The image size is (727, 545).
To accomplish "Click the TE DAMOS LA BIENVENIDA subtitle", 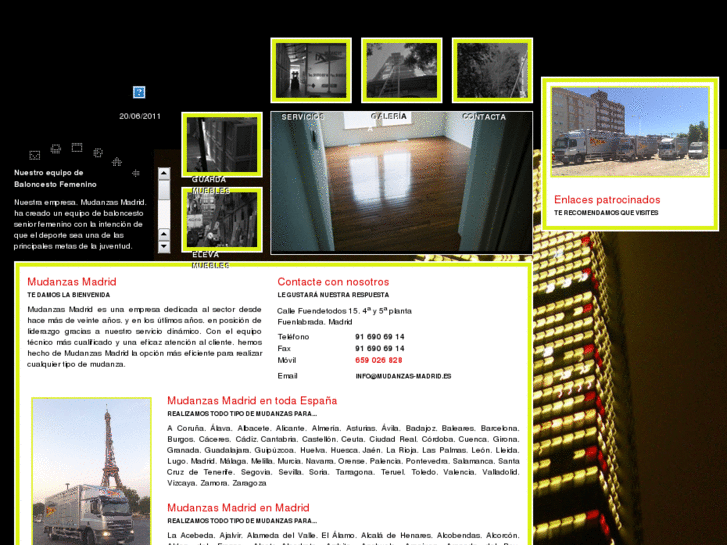I will pos(69,295).
